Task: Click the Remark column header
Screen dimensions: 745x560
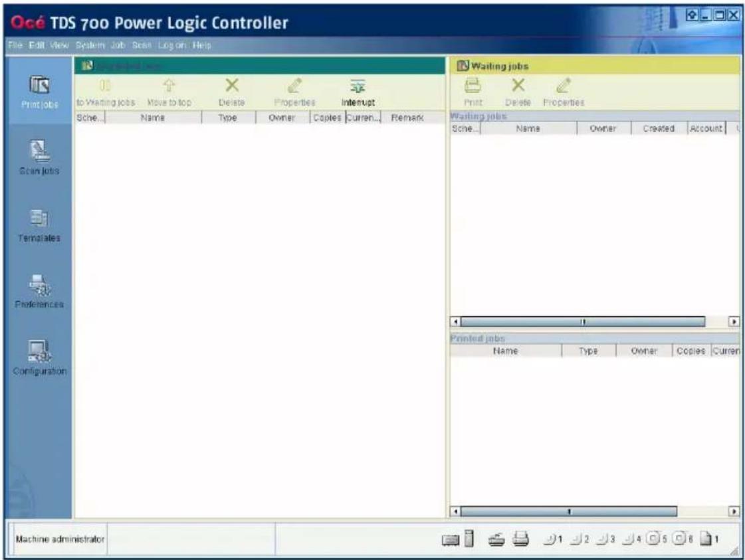Action: (407, 118)
